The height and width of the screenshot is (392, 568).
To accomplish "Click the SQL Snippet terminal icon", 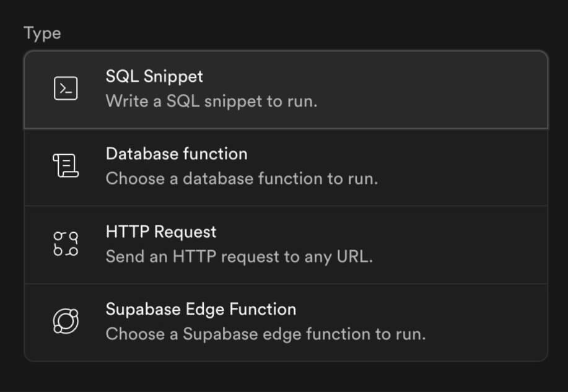I will (x=66, y=89).
